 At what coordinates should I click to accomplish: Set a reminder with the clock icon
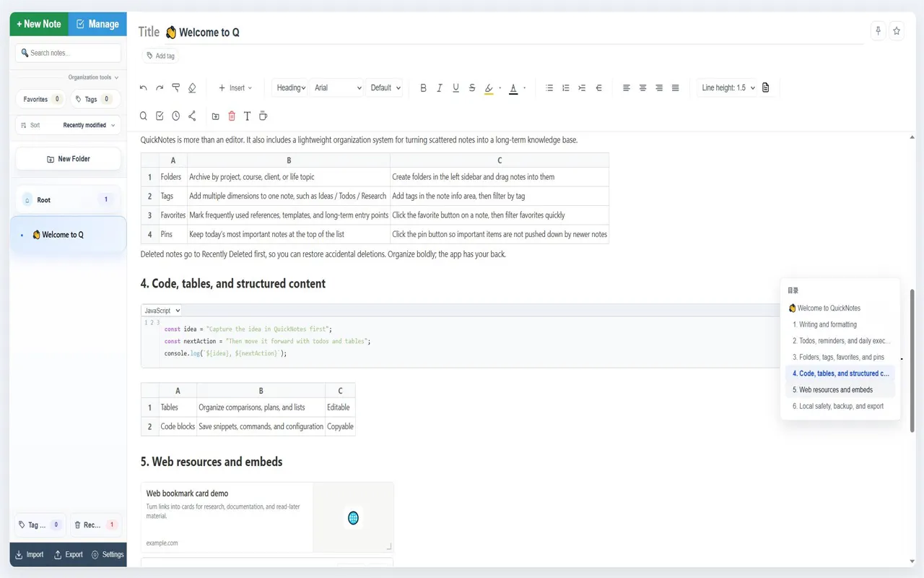176,116
